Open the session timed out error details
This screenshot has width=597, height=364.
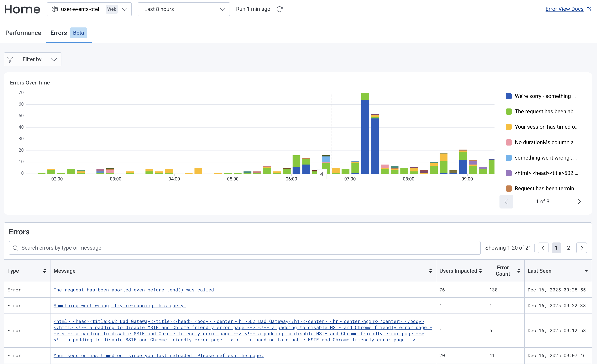(x=158, y=356)
